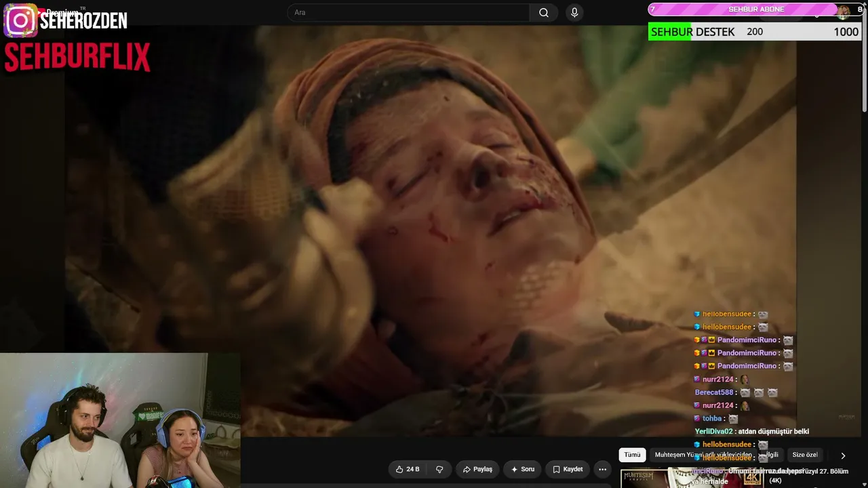Select the Tümü filter chip

point(632,455)
